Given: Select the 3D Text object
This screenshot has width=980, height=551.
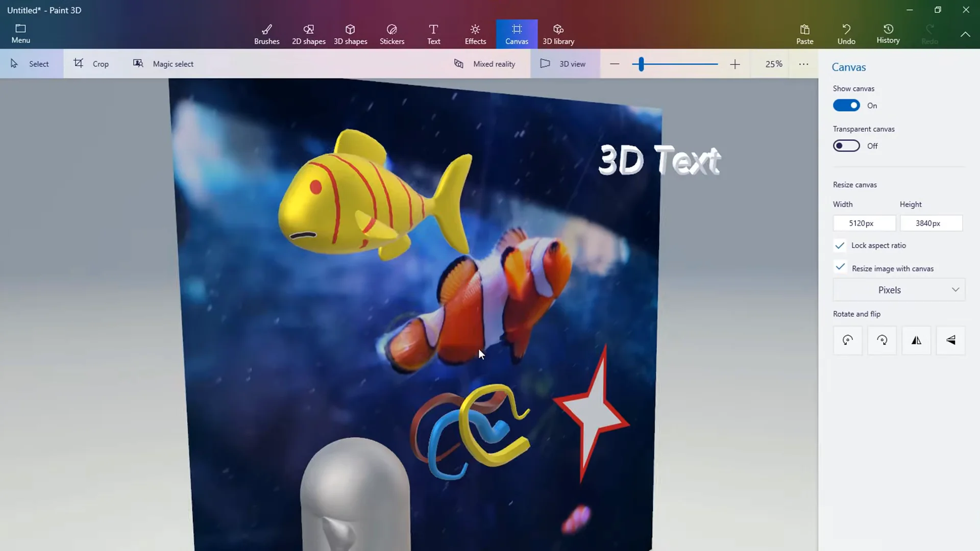Looking at the screenshot, I should pyautogui.click(x=659, y=160).
